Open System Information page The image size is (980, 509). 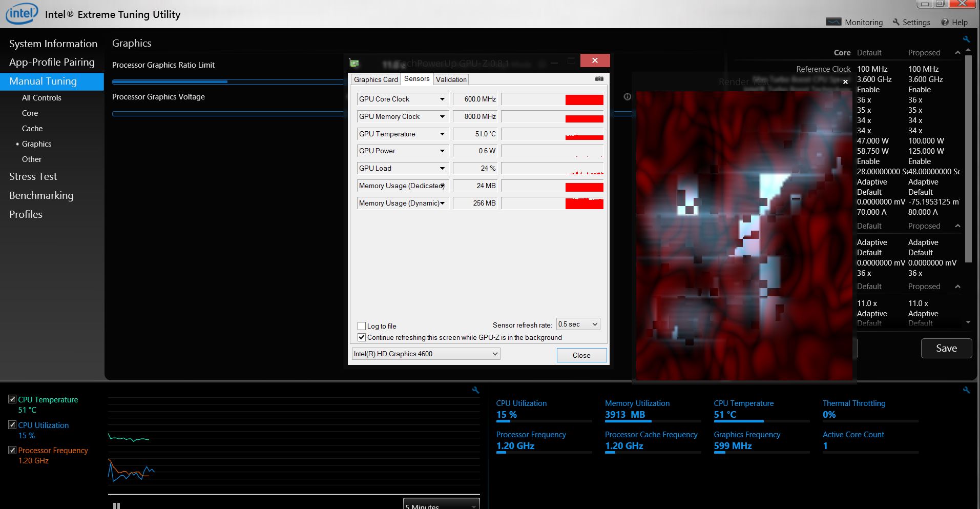point(53,44)
